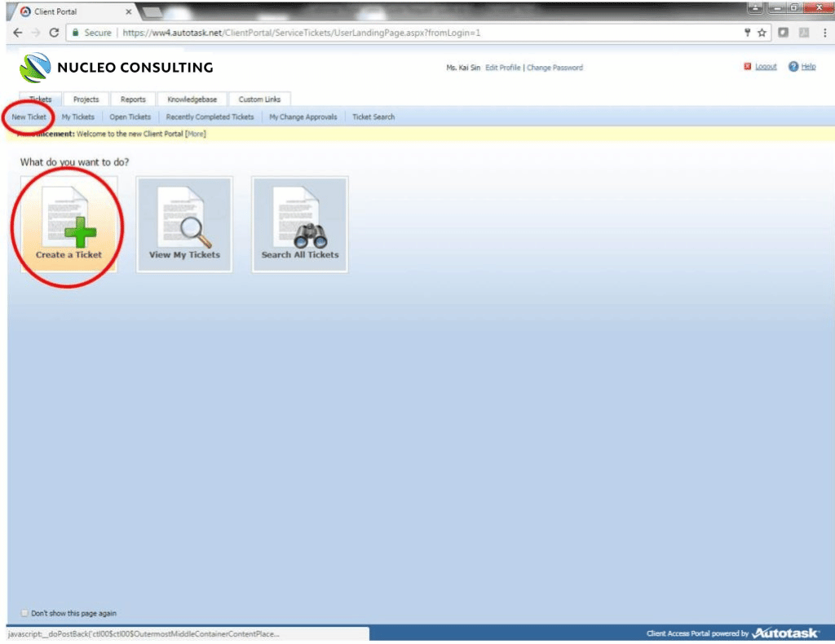Viewport: 835px width, 644px height.
Task: Reload the page with the refresh icon
Action: 54,33
